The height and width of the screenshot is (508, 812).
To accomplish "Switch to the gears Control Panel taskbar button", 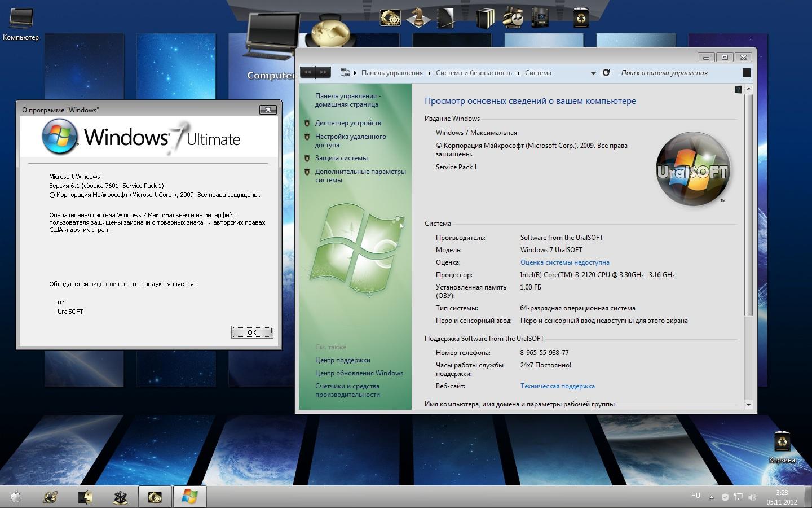I will pyautogui.click(x=155, y=497).
